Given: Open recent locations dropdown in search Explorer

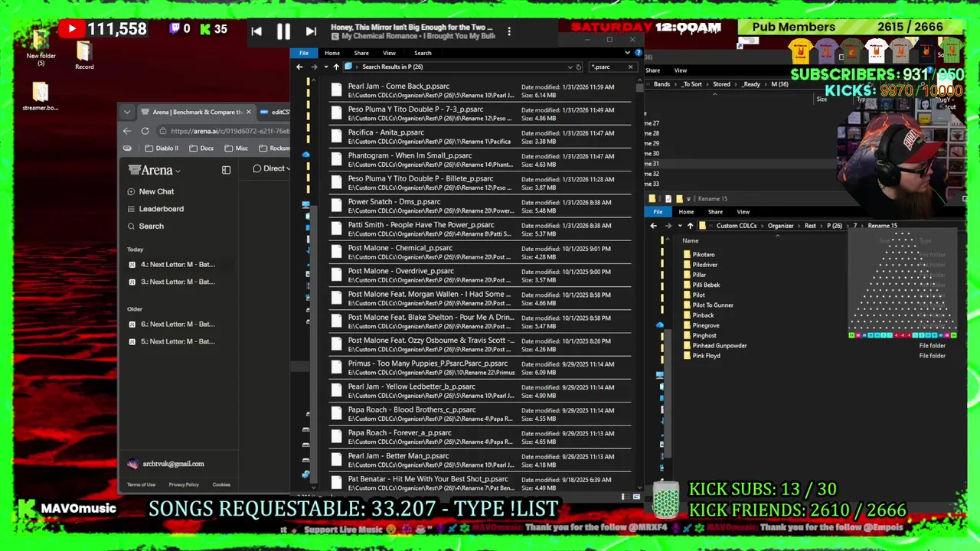Looking at the screenshot, I should (325, 67).
